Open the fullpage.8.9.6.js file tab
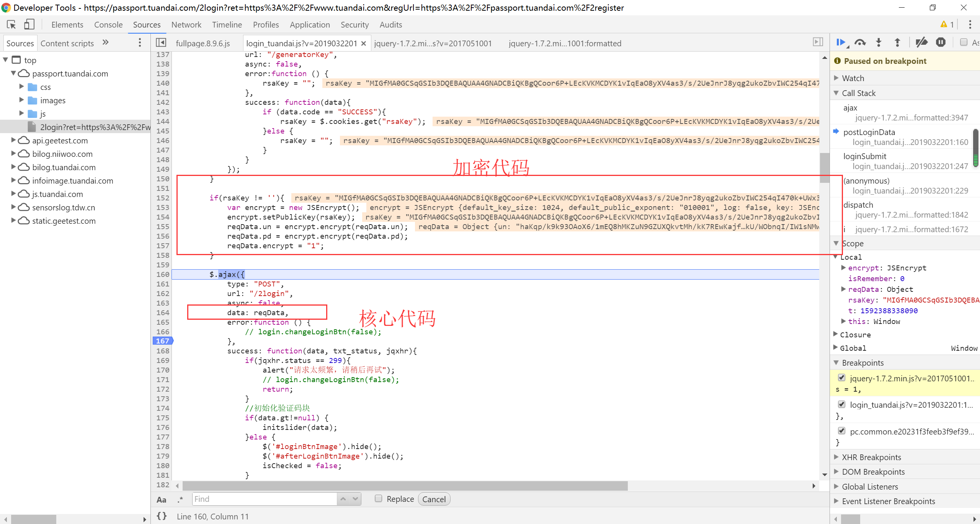The width and height of the screenshot is (980, 524). [x=203, y=43]
